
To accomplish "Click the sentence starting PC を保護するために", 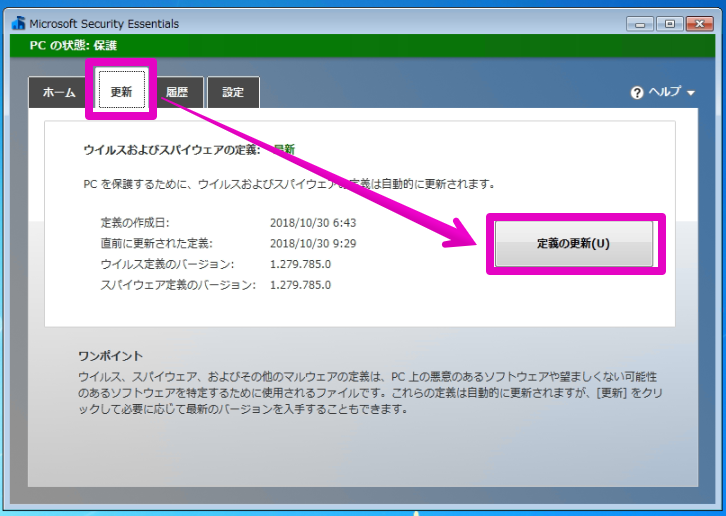I will click(289, 184).
